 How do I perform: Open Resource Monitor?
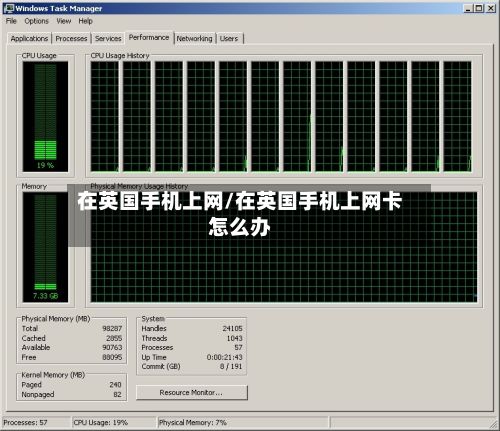pos(192,392)
